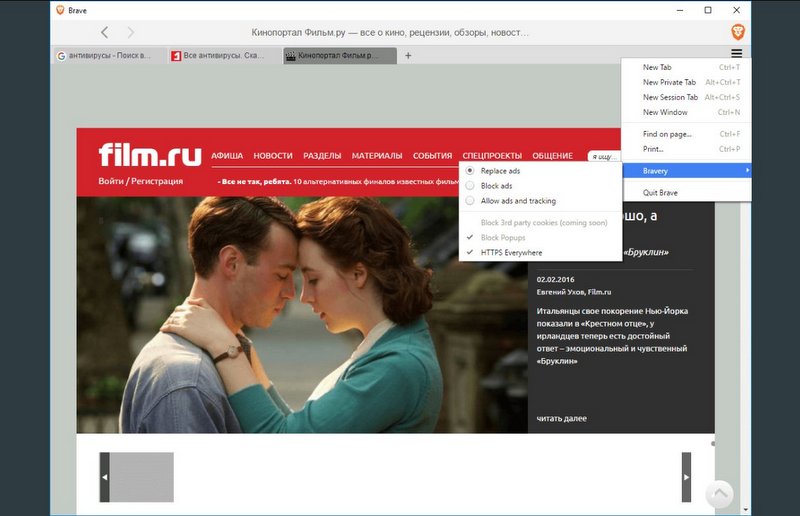The width and height of the screenshot is (800, 516).
Task: Open the alternative finals headline link
Action: (x=338, y=182)
